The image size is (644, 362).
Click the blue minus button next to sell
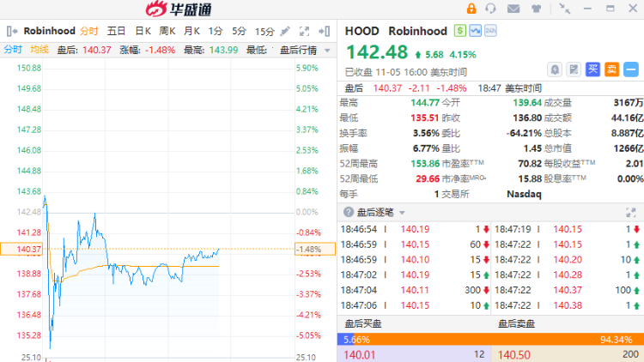click(x=631, y=69)
